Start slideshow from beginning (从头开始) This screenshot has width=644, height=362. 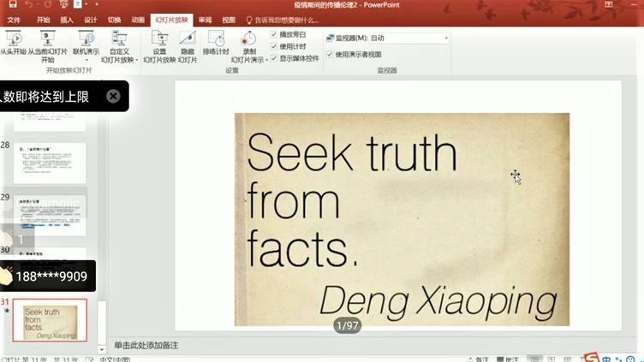point(14,39)
